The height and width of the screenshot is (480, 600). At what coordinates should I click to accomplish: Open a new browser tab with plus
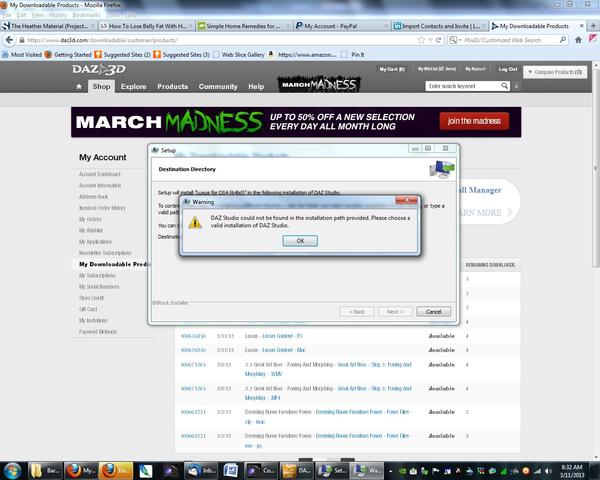[x=593, y=26]
